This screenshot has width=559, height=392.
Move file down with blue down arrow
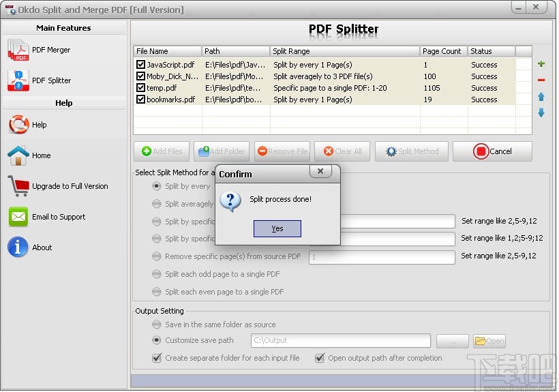click(541, 112)
